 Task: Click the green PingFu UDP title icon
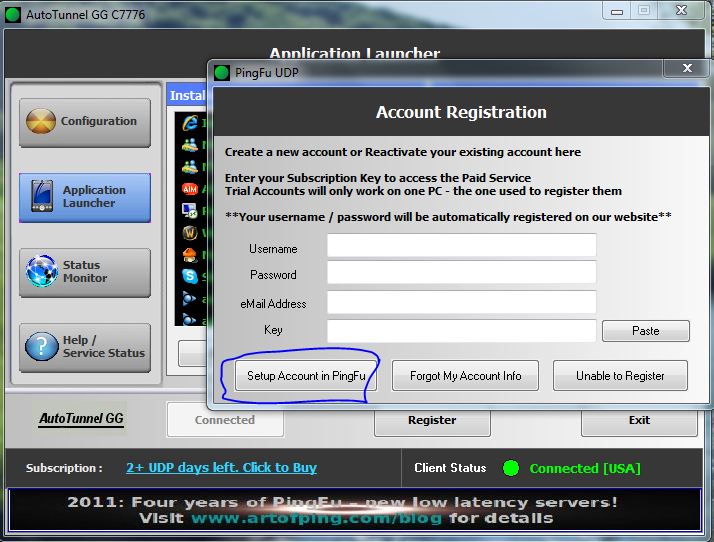[x=222, y=72]
